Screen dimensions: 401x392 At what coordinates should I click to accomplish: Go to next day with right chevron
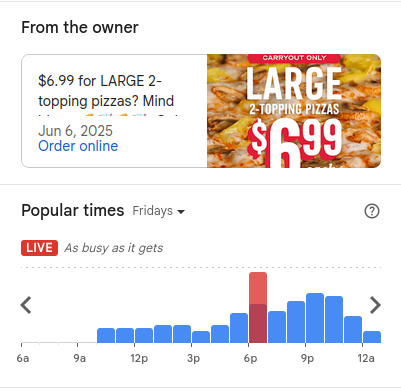coord(375,305)
